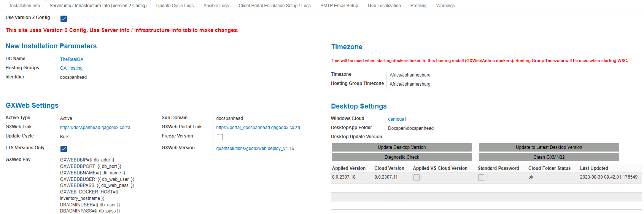Click the demoqa1 Windows Cloud link
Viewport: 644px width, 214px height.
click(x=397, y=119)
